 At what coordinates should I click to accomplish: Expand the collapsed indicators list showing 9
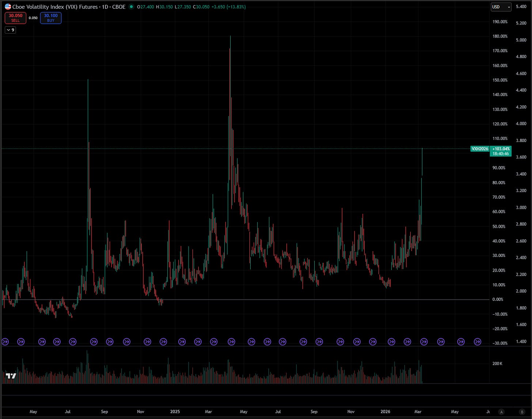pyautogui.click(x=10, y=30)
